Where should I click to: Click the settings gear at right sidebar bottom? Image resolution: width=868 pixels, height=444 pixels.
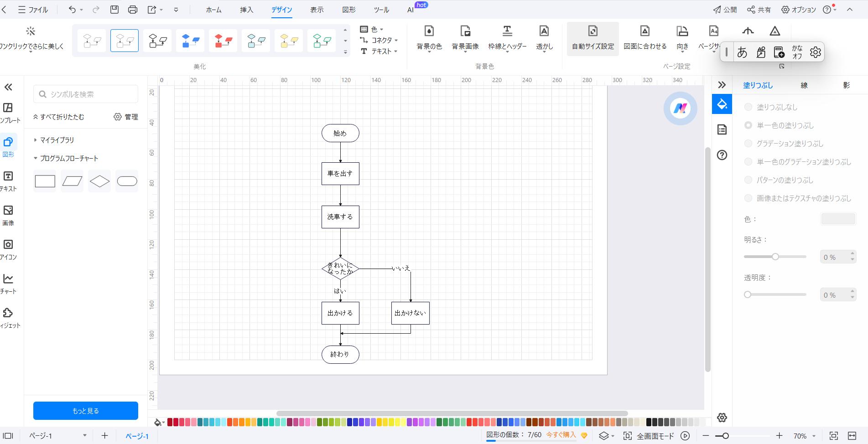point(722,418)
